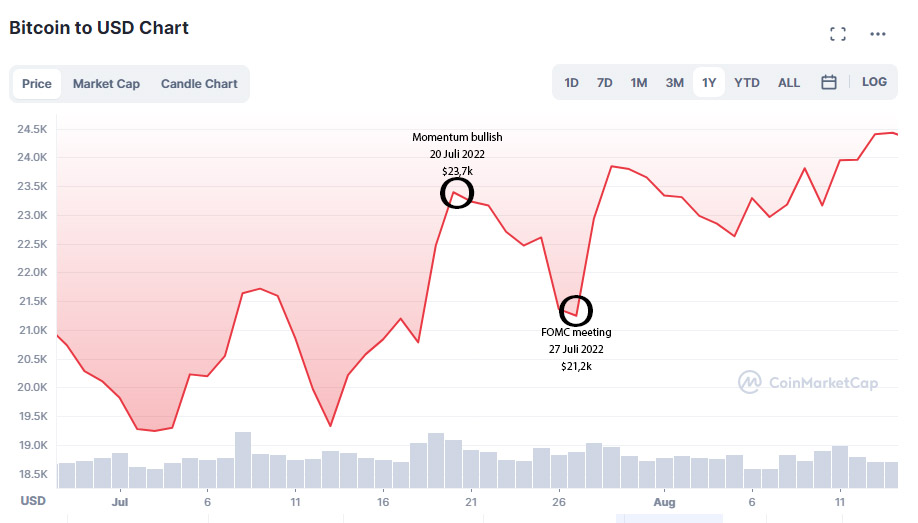Select the ALL time range
The height and width of the screenshot is (523, 918).
click(789, 83)
